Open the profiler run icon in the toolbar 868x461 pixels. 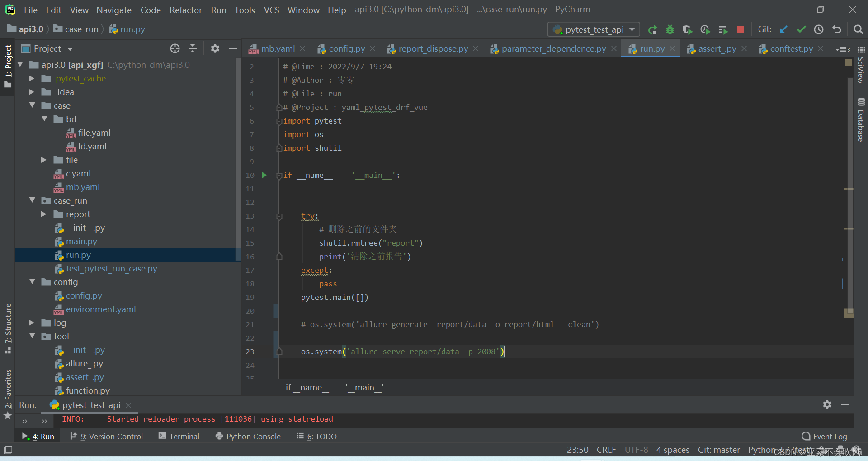pyautogui.click(x=705, y=30)
